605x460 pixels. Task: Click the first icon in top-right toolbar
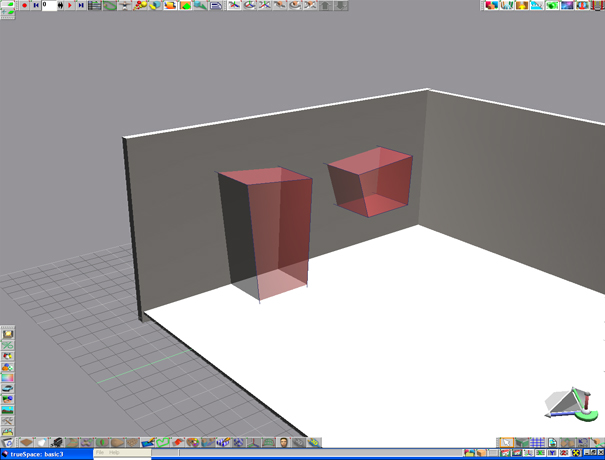pyautogui.click(x=490, y=5)
